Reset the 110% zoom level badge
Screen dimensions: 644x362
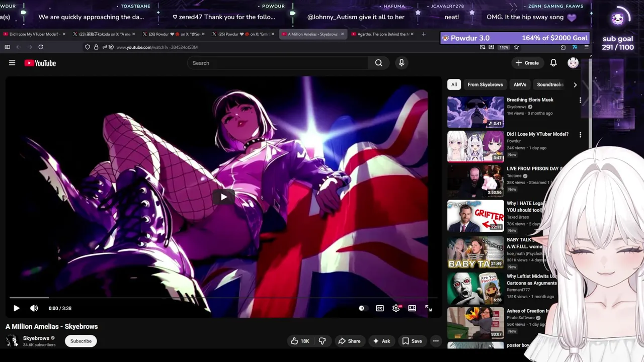pyautogui.click(x=504, y=47)
